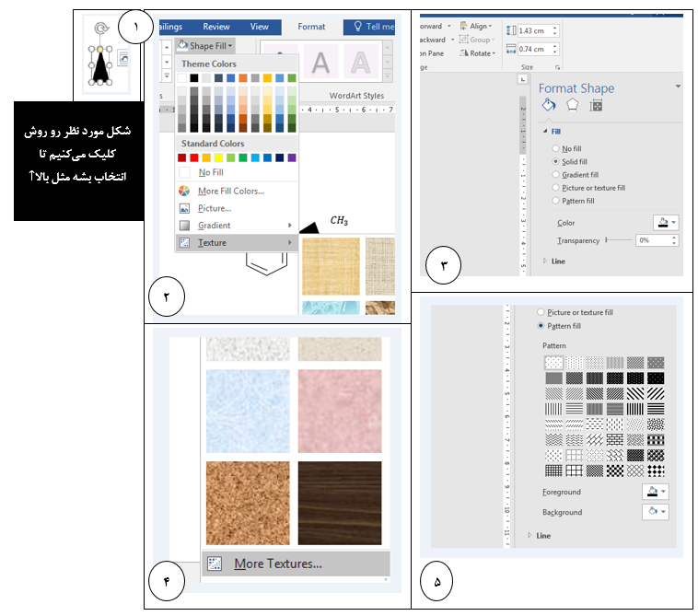Click the More Textures icon

pos(215,564)
